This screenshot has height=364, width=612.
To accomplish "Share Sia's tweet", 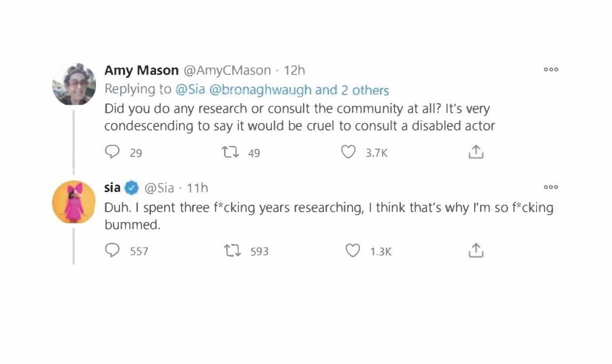I will coord(475,250).
